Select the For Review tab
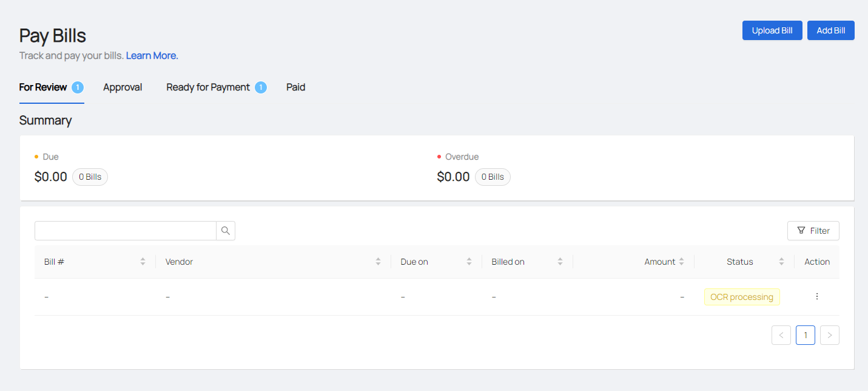Screen dimensions: 868x391 click(x=43, y=87)
